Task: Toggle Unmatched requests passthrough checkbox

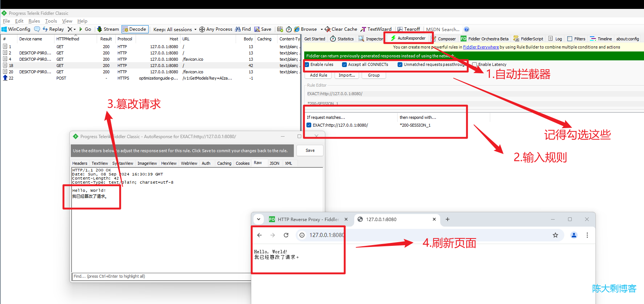Action: [x=400, y=64]
